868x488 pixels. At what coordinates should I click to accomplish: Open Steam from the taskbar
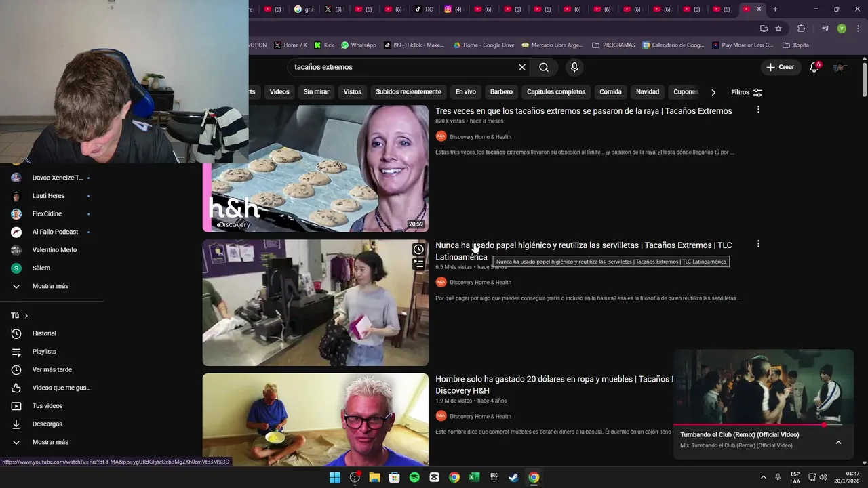[x=514, y=477]
